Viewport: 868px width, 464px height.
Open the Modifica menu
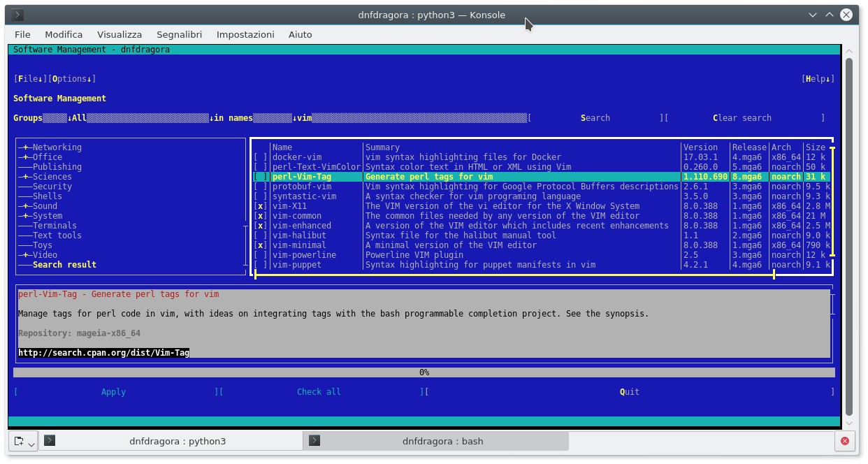(x=64, y=34)
